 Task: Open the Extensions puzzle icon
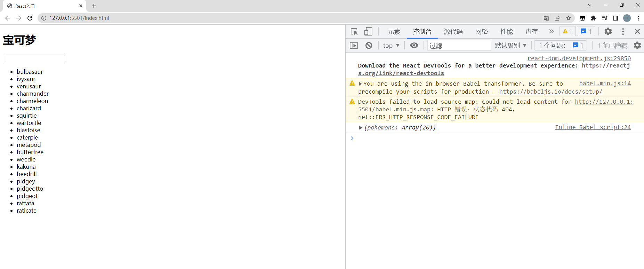(594, 18)
